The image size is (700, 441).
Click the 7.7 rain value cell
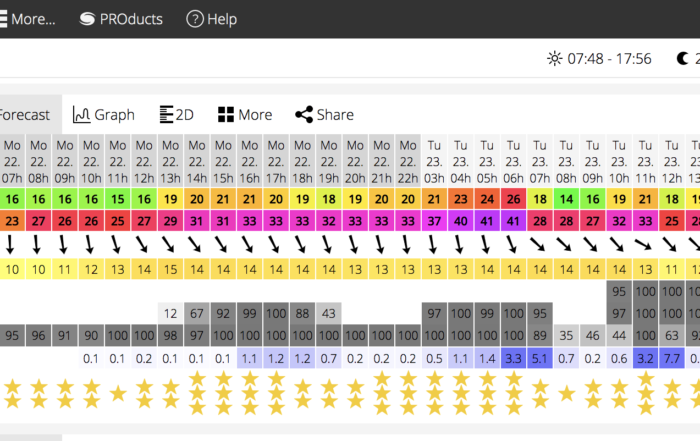pyautogui.click(x=672, y=358)
